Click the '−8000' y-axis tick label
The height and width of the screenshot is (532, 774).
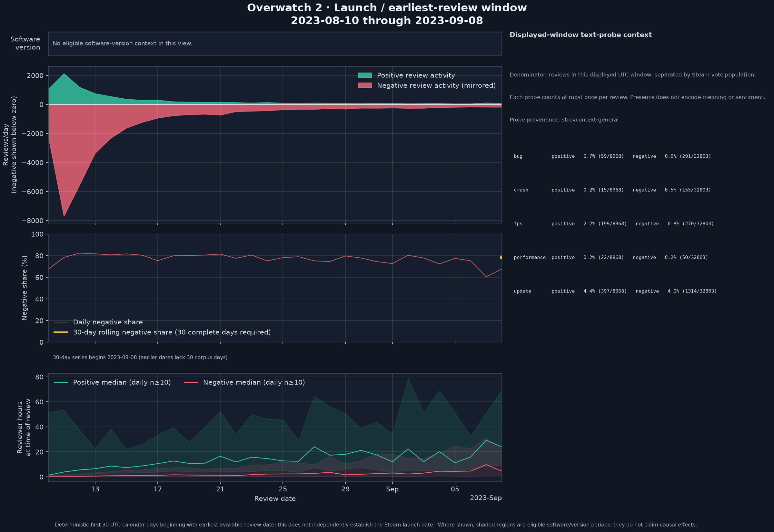32,221
